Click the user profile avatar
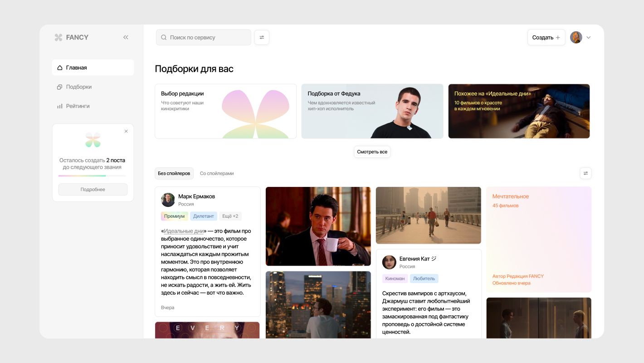The width and height of the screenshot is (644, 363). [x=576, y=38]
